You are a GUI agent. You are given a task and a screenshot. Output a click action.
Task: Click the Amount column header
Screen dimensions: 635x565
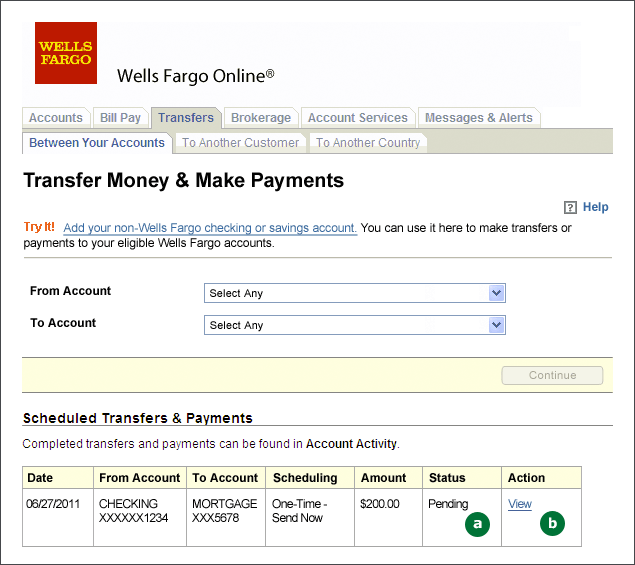tap(388, 478)
